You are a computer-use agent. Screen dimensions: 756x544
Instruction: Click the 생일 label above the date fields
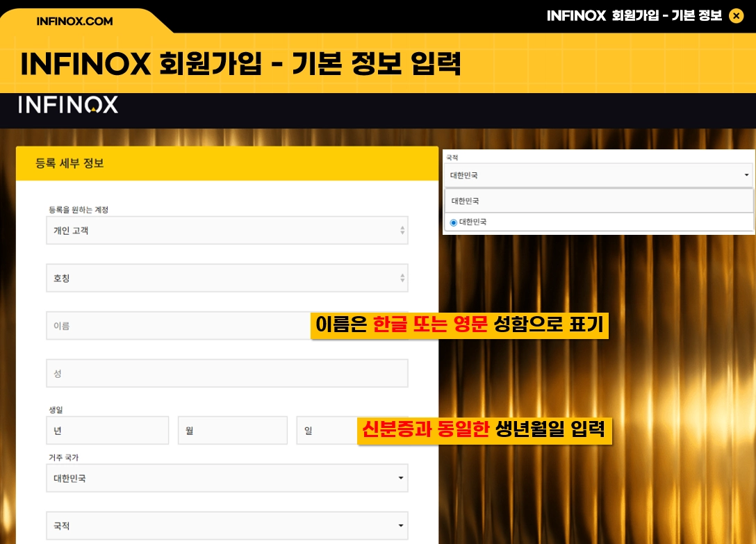pyautogui.click(x=56, y=409)
